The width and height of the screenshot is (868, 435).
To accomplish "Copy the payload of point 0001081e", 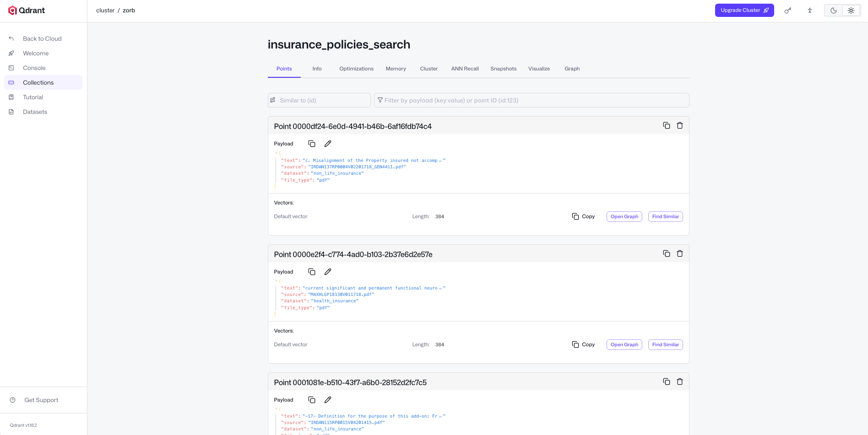I will click(x=312, y=400).
